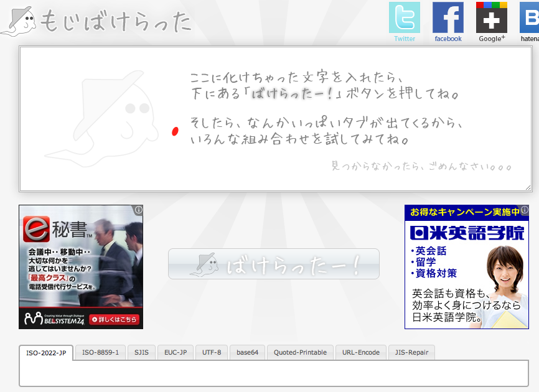Open the 日米英語学院 advertisement banner

coord(466,267)
